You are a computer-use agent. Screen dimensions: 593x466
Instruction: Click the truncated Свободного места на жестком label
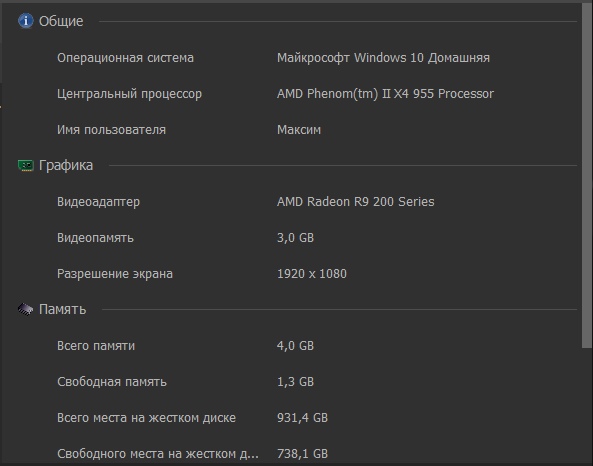(158, 454)
